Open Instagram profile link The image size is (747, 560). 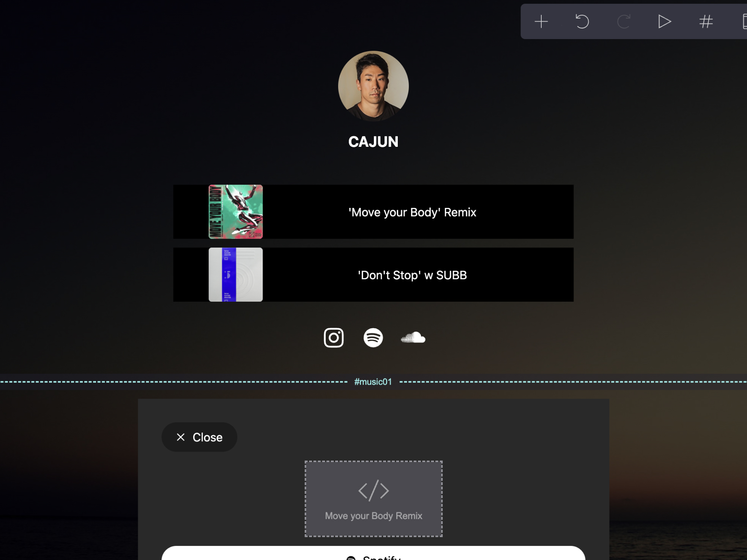click(334, 337)
